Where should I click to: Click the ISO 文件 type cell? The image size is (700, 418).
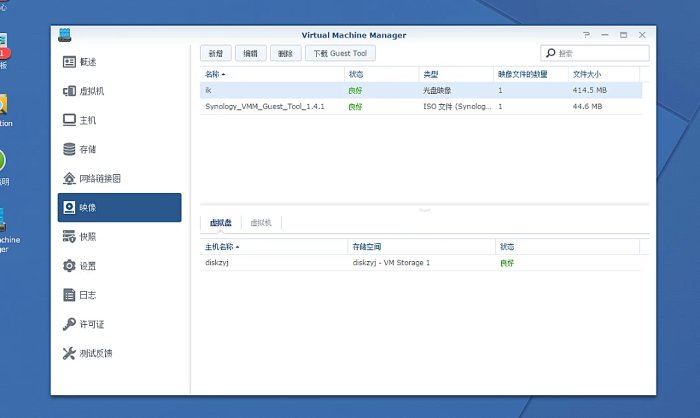(457, 106)
